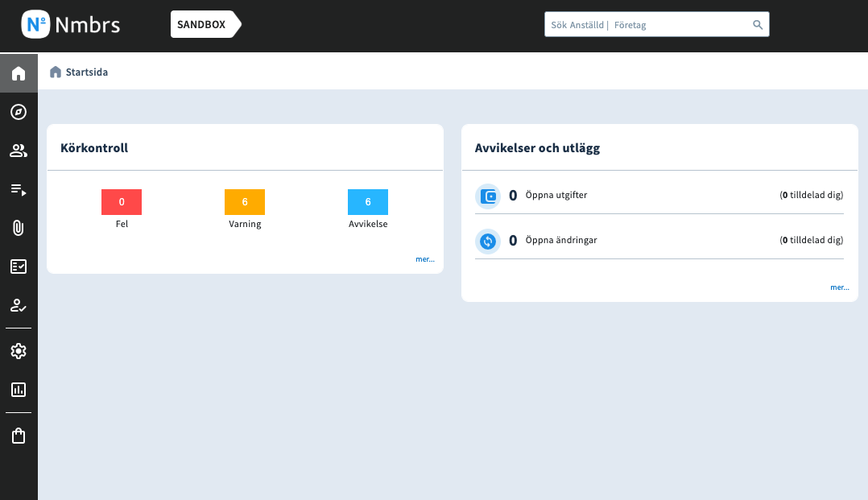The image size is (868, 500).
Task: Open the reports chart icon
Action: [x=19, y=390]
